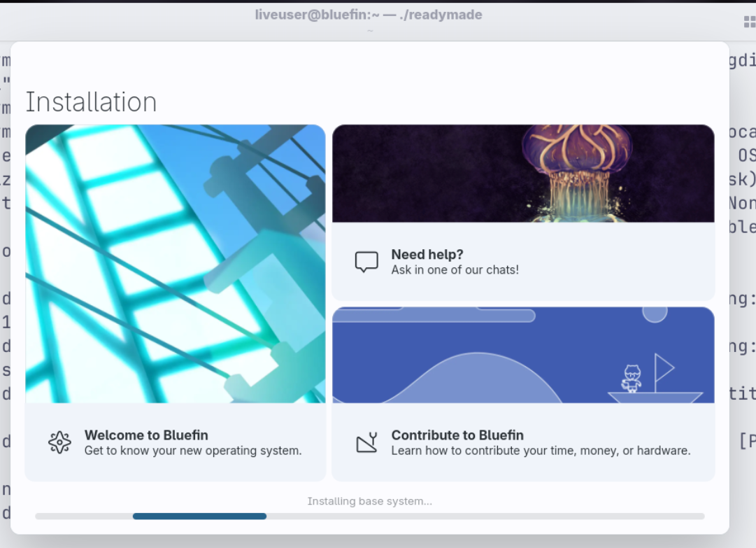This screenshot has height=548, width=756.
Task: Click the terminal title liveuser@bluefin
Action: pyautogui.click(x=369, y=15)
